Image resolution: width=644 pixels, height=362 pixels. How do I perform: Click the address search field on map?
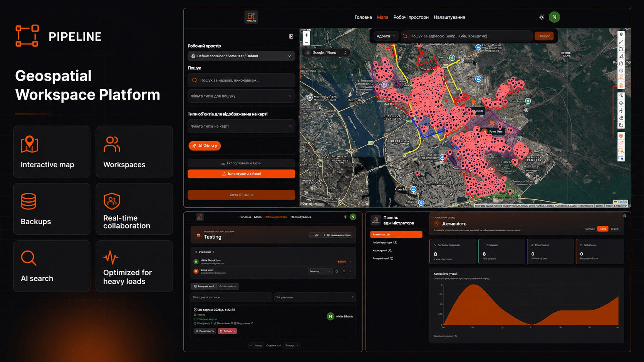coord(467,36)
